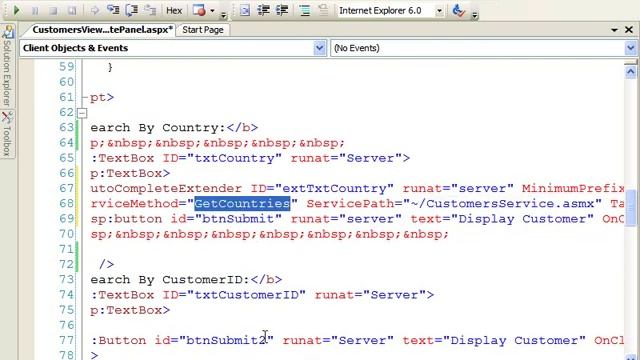640x360 pixels.
Task: Click ~/CustomersService.asmx path on line 68
Action: (x=502, y=203)
